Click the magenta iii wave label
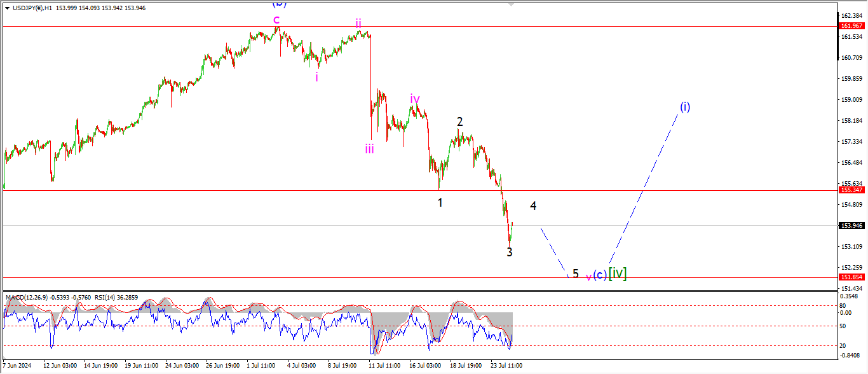Image resolution: width=868 pixels, height=374 pixels. (369, 149)
